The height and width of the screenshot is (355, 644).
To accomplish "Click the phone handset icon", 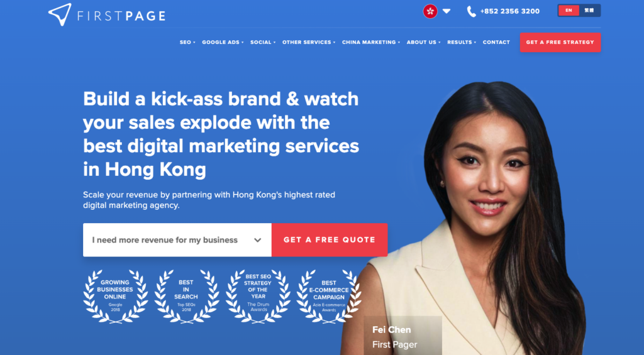I will pyautogui.click(x=472, y=11).
